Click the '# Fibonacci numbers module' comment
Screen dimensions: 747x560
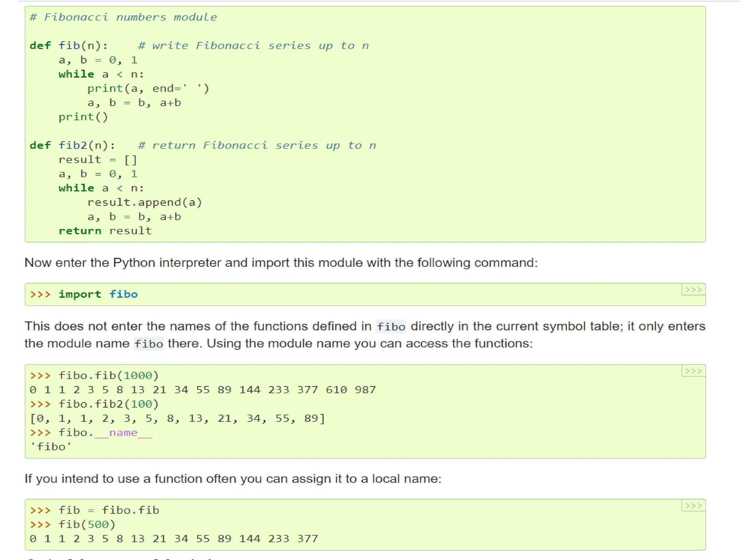(x=123, y=17)
